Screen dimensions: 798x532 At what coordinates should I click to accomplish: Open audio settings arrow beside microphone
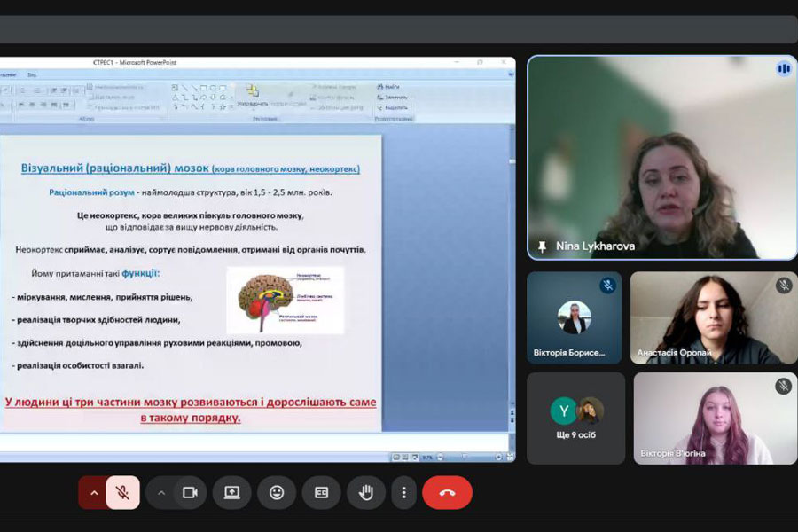coord(94,492)
